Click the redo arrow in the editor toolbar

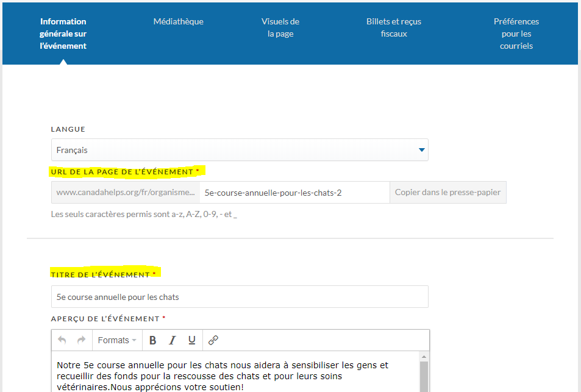point(81,340)
